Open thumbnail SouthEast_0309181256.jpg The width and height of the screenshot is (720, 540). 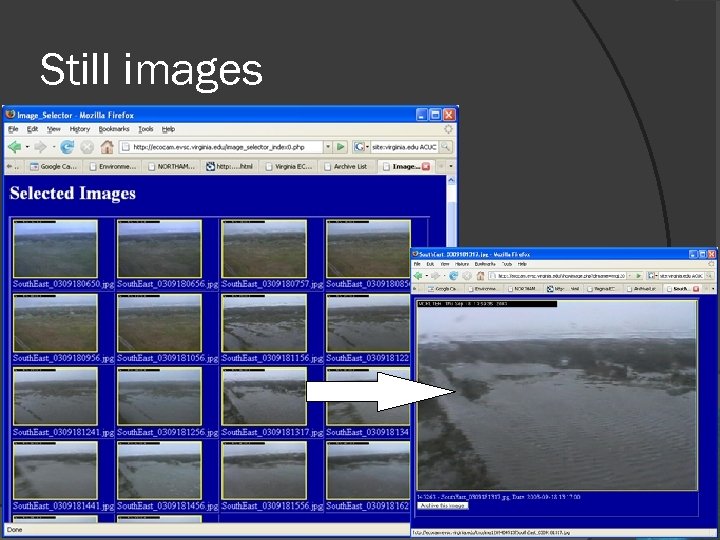159,396
